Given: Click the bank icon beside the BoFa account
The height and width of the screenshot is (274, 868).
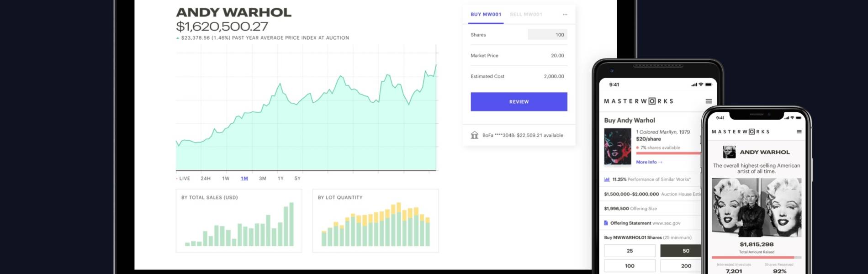Looking at the screenshot, I should 474,135.
